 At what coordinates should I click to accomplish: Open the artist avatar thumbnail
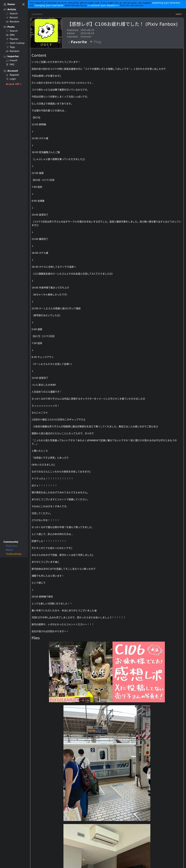tap(46, 33)
